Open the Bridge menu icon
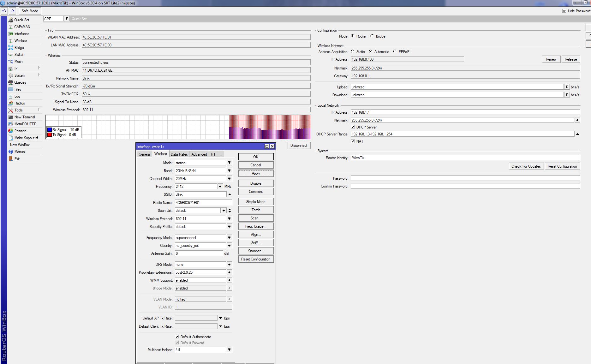 pyautogui.click(x=11, y=48)
